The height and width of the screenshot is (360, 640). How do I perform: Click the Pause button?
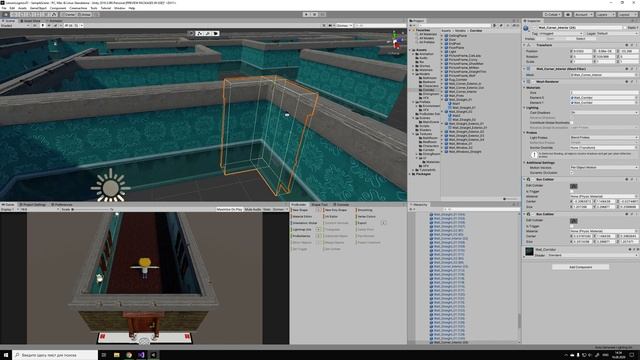click(314, 14)
